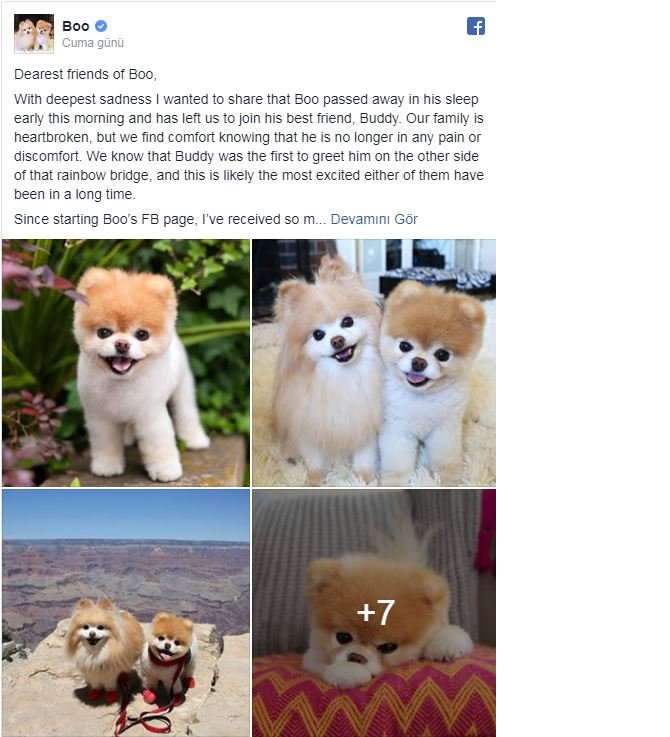The height and width of the screenshot is (737, 670).
Task: Click paragraph starting "With deepest sadness"
Action: 249,147
